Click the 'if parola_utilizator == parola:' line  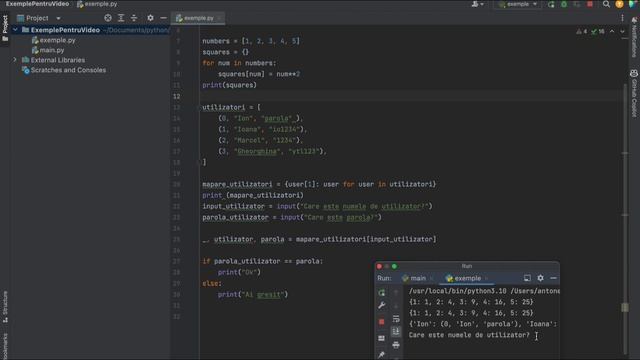coord(262,261)
